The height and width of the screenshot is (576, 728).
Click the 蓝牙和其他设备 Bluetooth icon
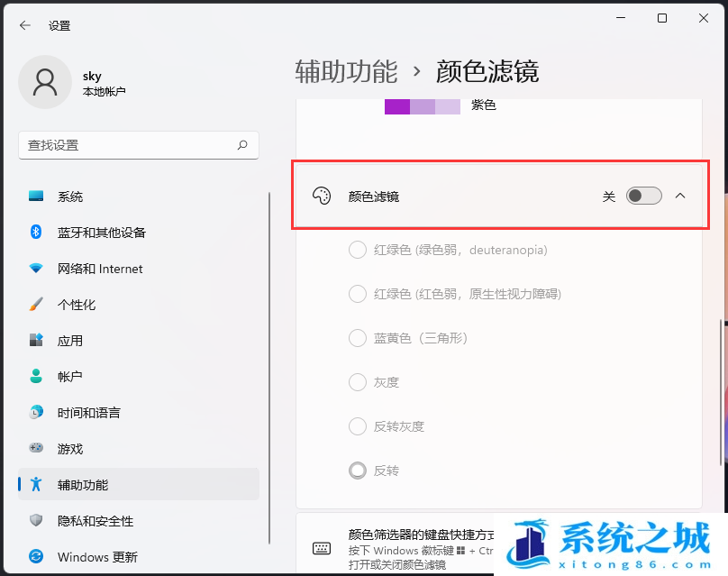click(35, 232)
